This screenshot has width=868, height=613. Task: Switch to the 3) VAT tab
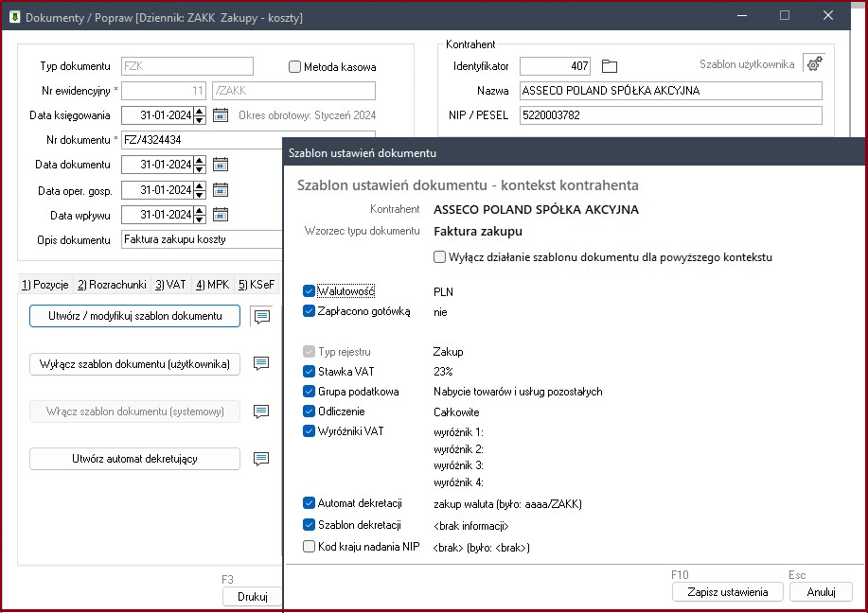171,284
